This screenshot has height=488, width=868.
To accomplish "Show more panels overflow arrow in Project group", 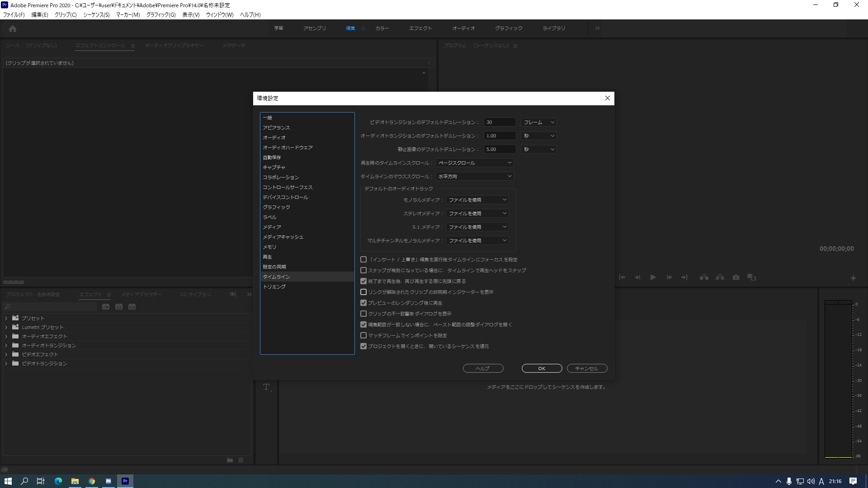I will click(x=249, y=294).
